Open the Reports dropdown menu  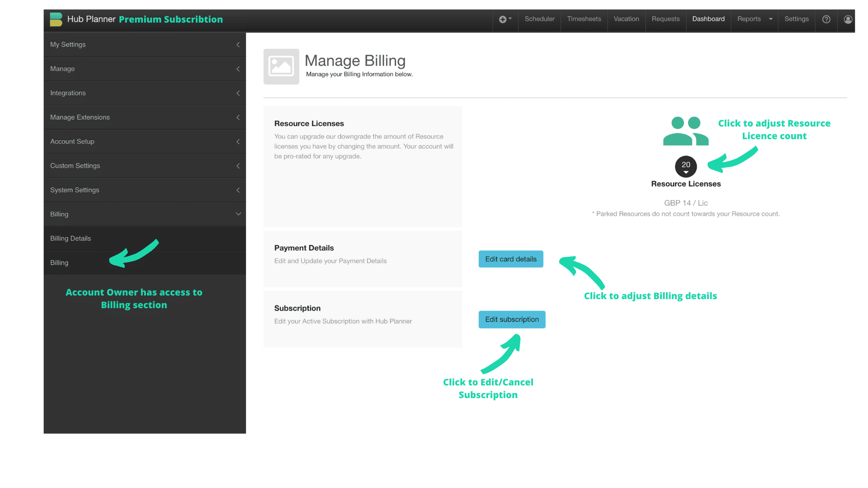(754, 19)
